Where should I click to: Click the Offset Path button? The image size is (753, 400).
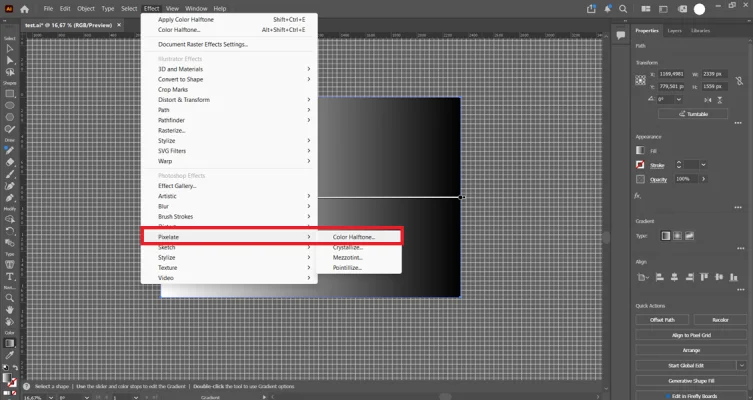tap(662, 320)
